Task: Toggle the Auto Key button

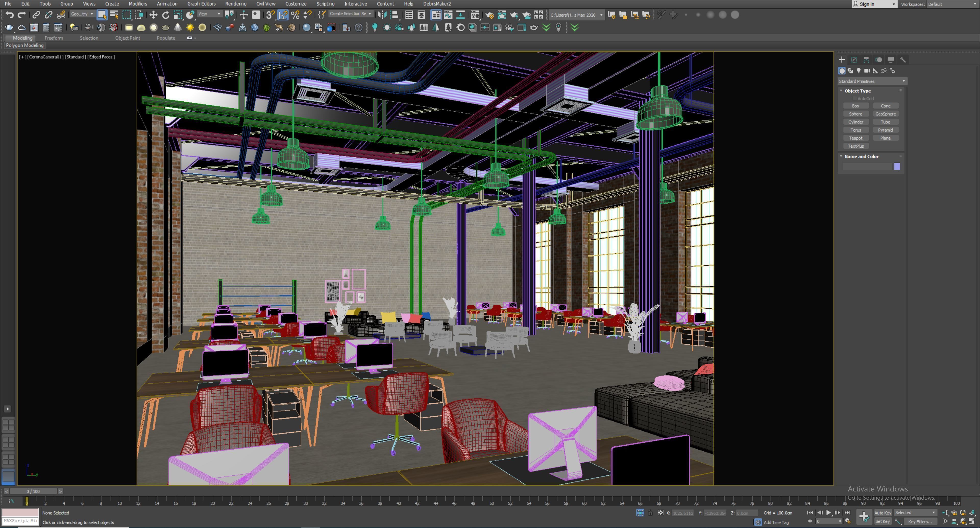Action: pyautogui.click(x=883, y=513)
